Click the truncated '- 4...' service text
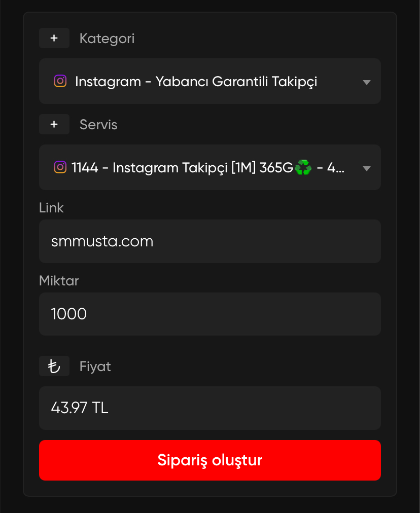This screenshot has width=420, height=513. pos(331,167)
